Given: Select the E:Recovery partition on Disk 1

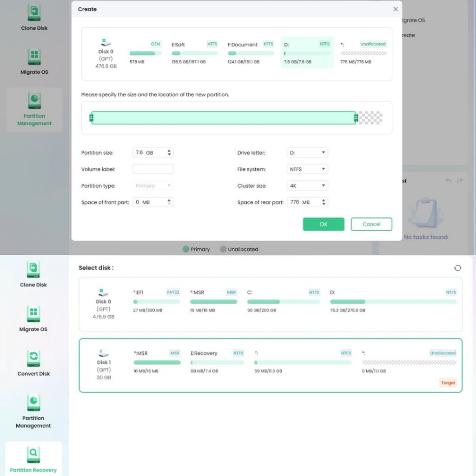Looking at the screenshot, I should [217, 361].
